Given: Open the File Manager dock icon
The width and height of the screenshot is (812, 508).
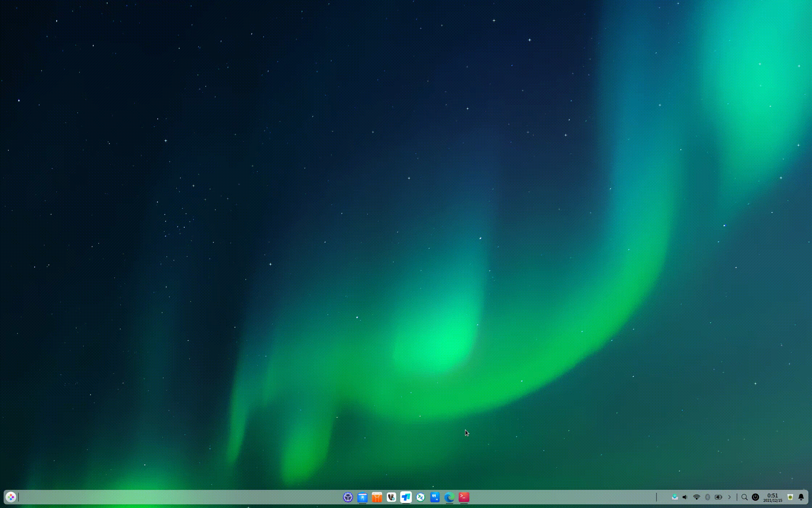Looking at the screenshot, I should click(362, 497).
